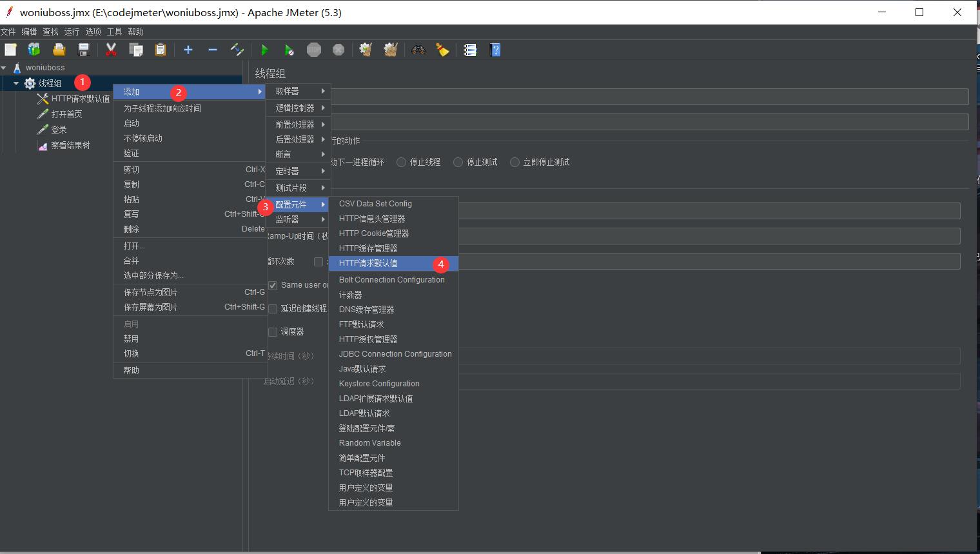Collapse the 线程组 tree node arrow
This screenshot has height=554, width=980.
point(16,83)
